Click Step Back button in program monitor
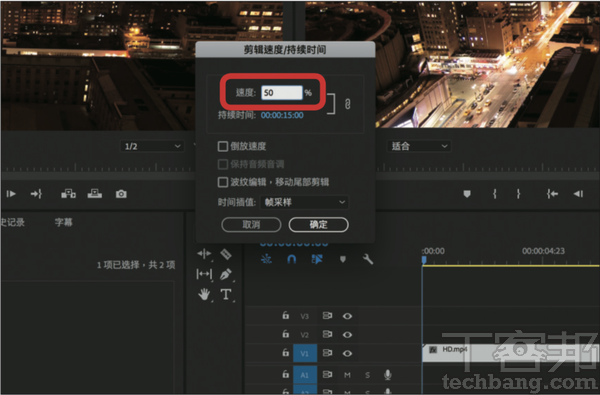This screenshot has height=395, width=600. click(x=578, y=194)
